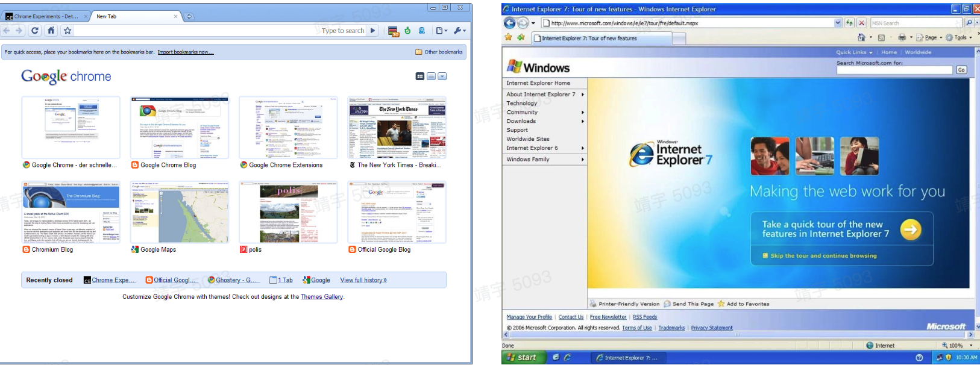Click the Internet Explorer back arrow
The image size is (980, 365).
510,23
